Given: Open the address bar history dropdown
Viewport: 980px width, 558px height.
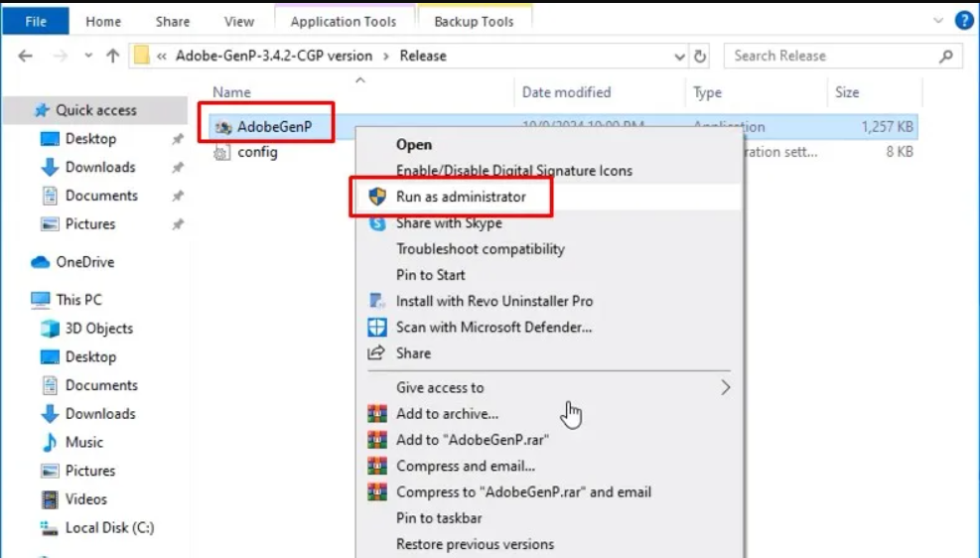Looking at the screenshot, I should tap(681, 57).
